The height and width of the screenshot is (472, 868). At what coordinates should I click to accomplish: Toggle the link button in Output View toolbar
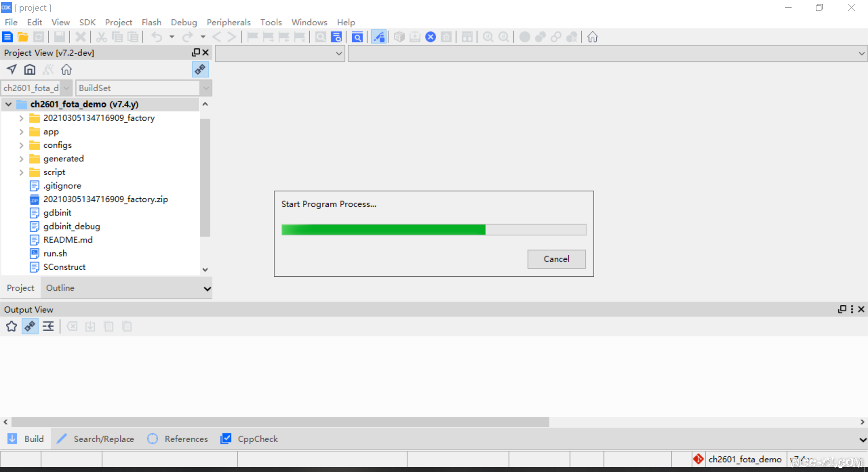30,326
